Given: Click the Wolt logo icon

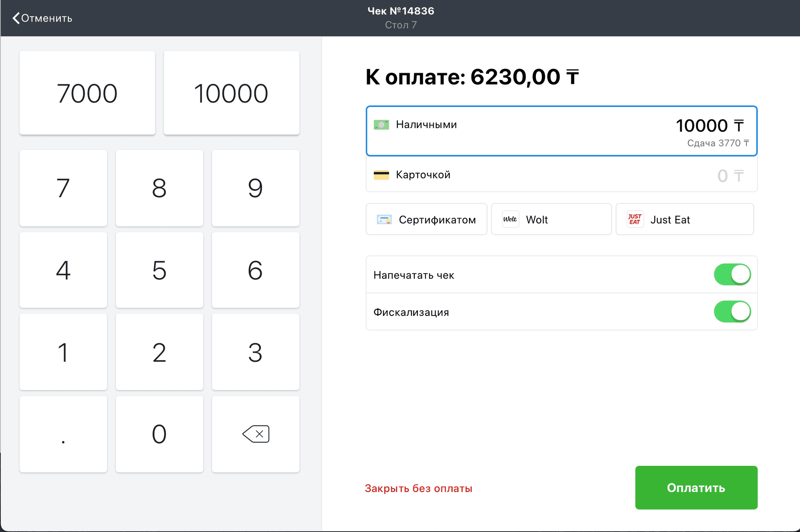Looking at the screenshot, I should 510,219.
